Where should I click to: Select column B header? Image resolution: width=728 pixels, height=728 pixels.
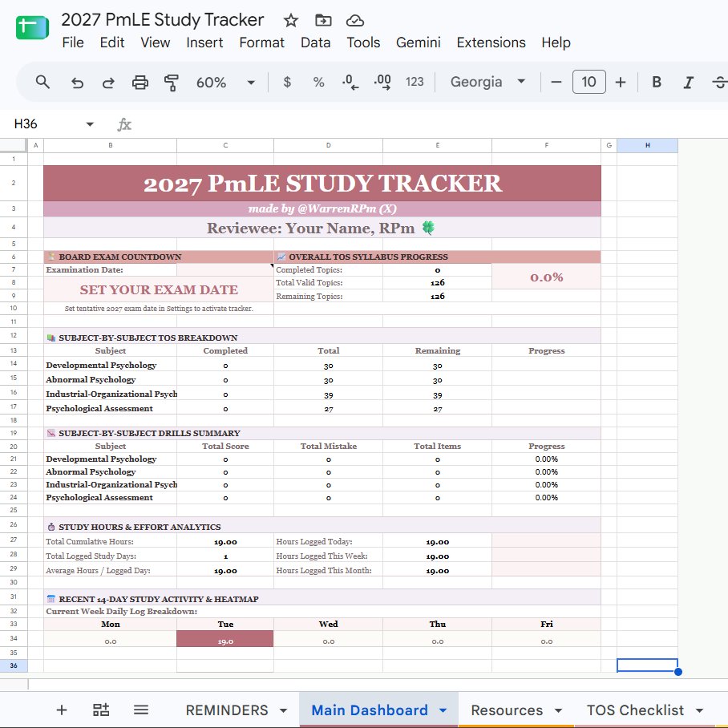click(110, 145)
